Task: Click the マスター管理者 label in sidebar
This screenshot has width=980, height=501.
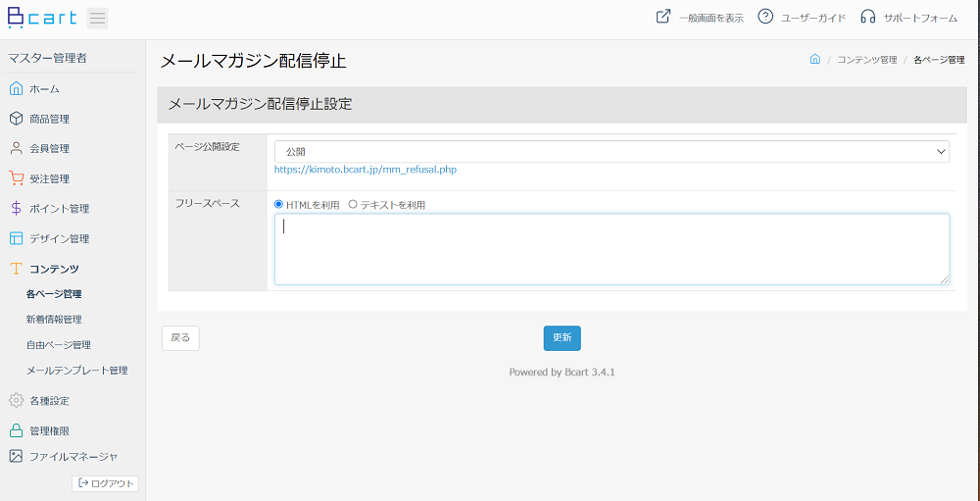Action: (x=47, y=59)
